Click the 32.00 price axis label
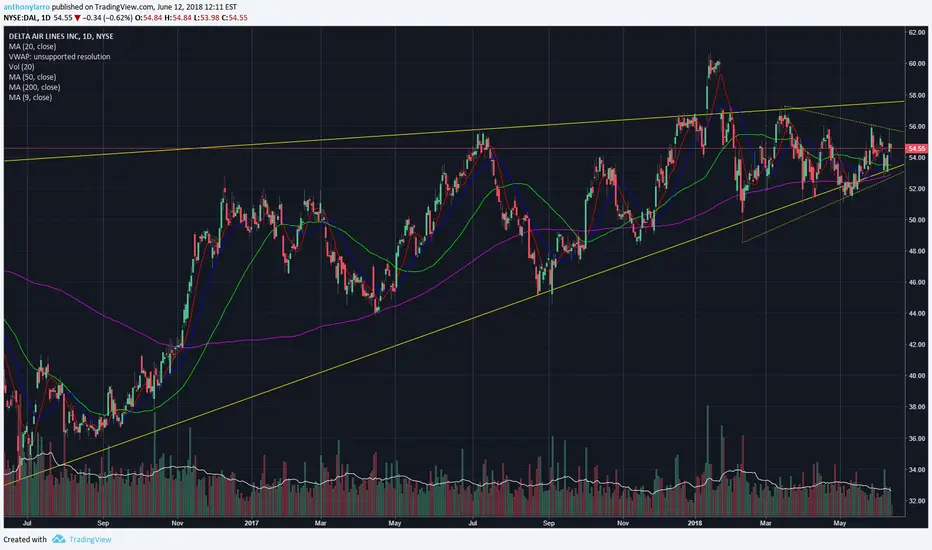Screen dimensions: 932x550 click(917, 501)
